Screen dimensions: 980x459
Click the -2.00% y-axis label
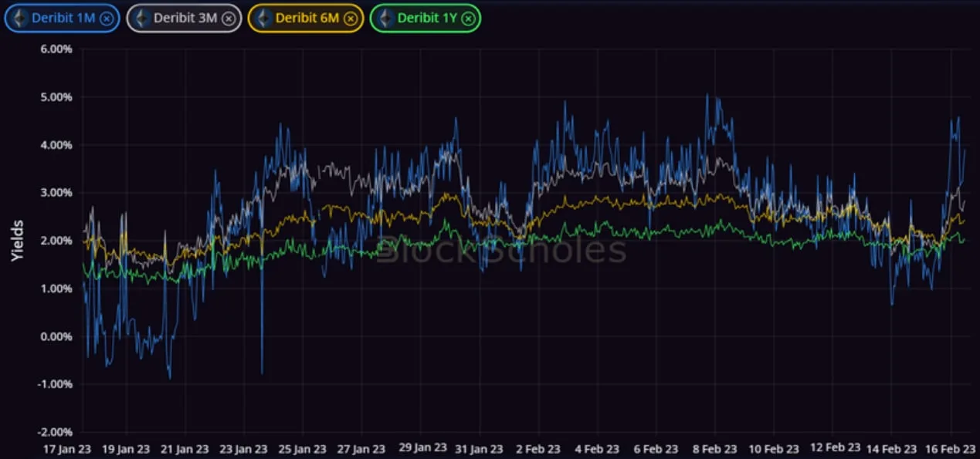tap(54, 432)
